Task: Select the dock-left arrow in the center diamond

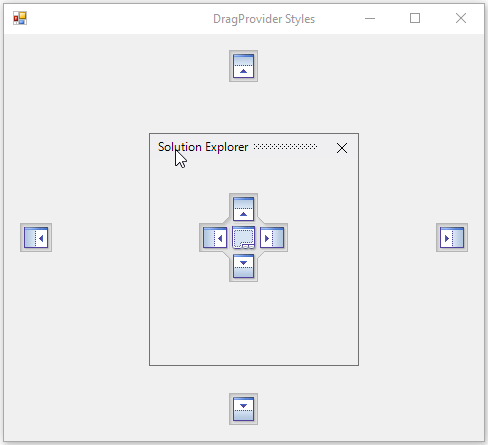Action: (215, 237)
